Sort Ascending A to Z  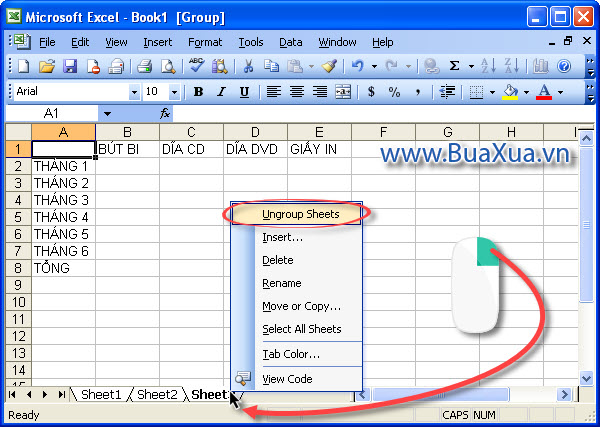[x=488, y=67]
